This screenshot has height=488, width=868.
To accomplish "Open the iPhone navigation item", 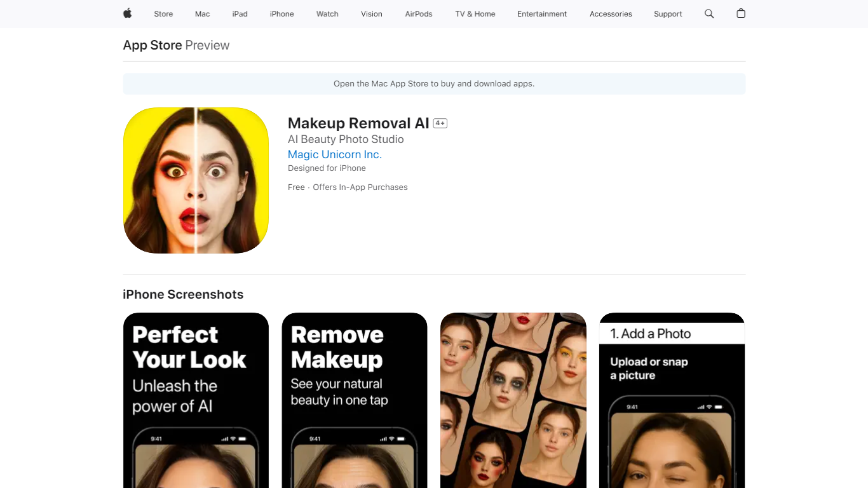I will click(281, 14).
